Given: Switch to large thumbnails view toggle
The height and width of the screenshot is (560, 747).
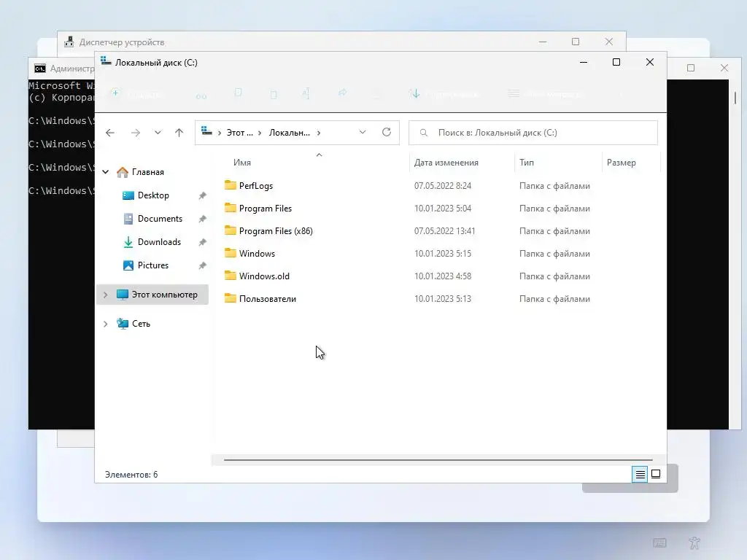Looking at the screenshot, I should click(x=656, y=474).
